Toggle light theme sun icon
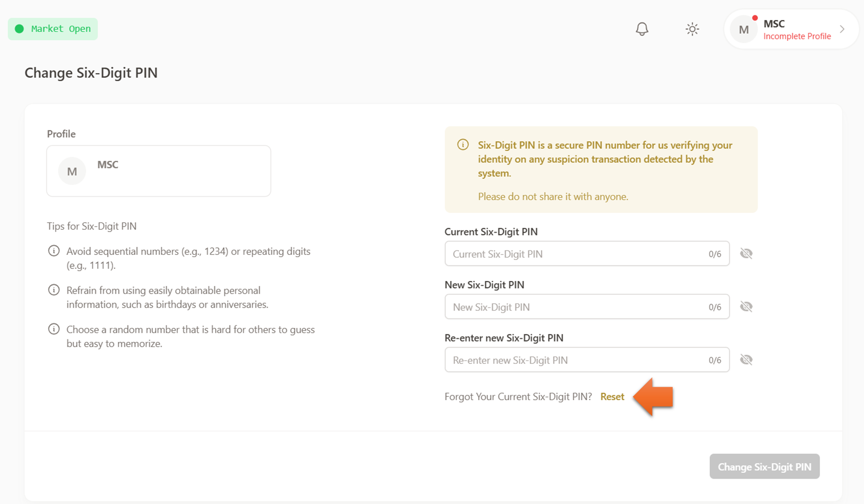 pyautogui.click(x=692, y=29)
